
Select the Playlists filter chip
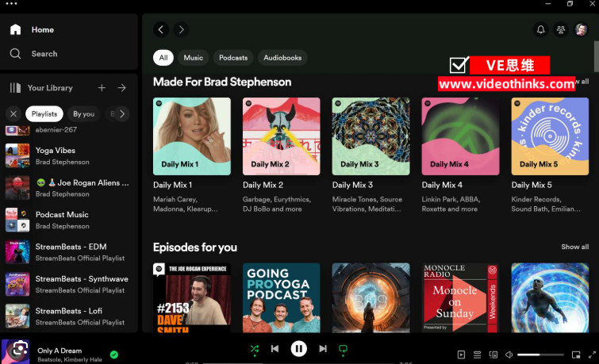tap(44, 114)
